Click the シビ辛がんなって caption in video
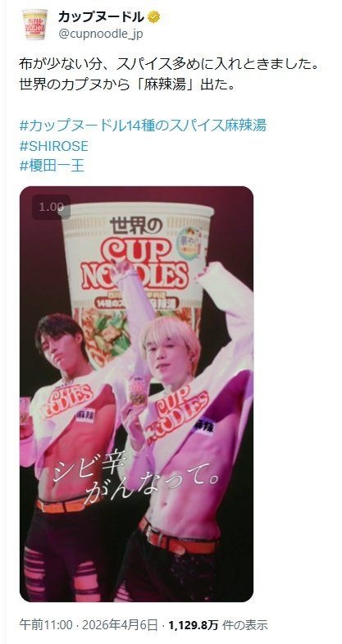 [135, 478]
